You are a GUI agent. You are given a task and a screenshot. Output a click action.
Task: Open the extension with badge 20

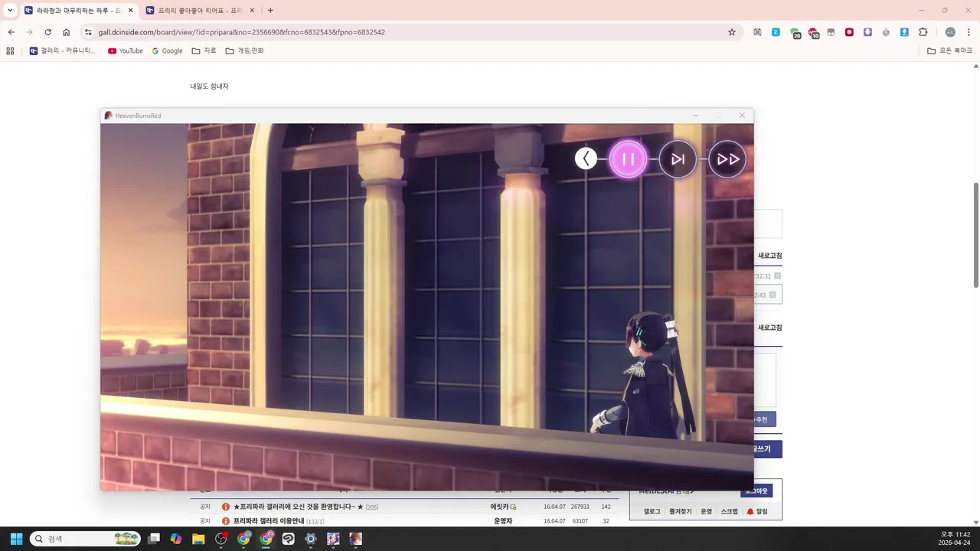click(x=795, y=33)
